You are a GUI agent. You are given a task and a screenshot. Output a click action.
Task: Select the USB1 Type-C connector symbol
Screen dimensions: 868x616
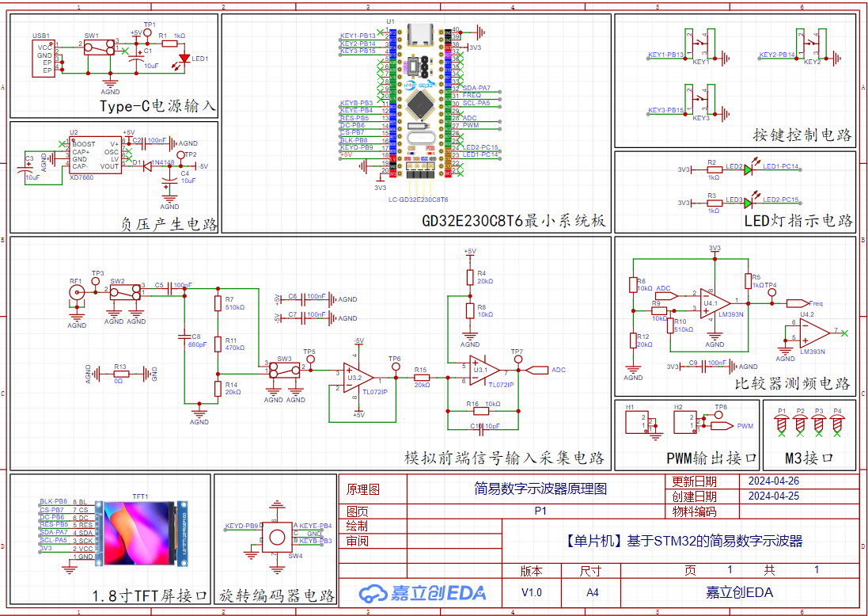pyautogui.click(x=43, y=59)
